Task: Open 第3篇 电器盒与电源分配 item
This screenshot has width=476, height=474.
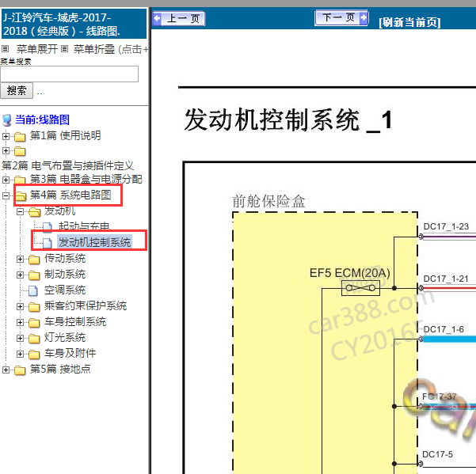Action: 86,179
